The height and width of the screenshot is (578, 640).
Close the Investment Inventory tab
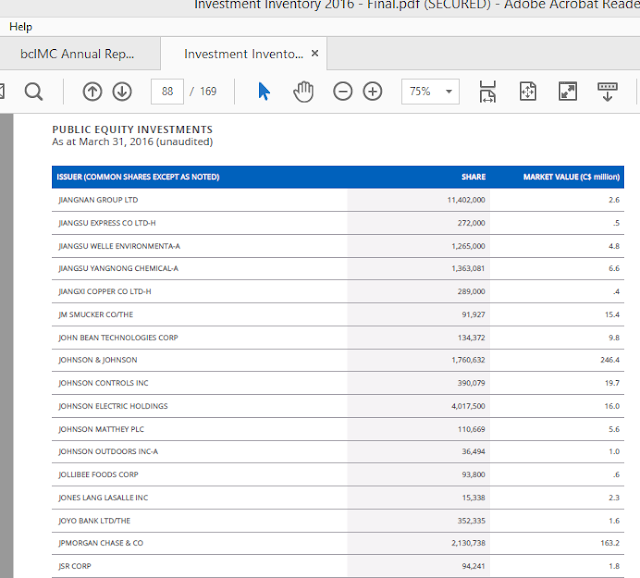(315, 53)
